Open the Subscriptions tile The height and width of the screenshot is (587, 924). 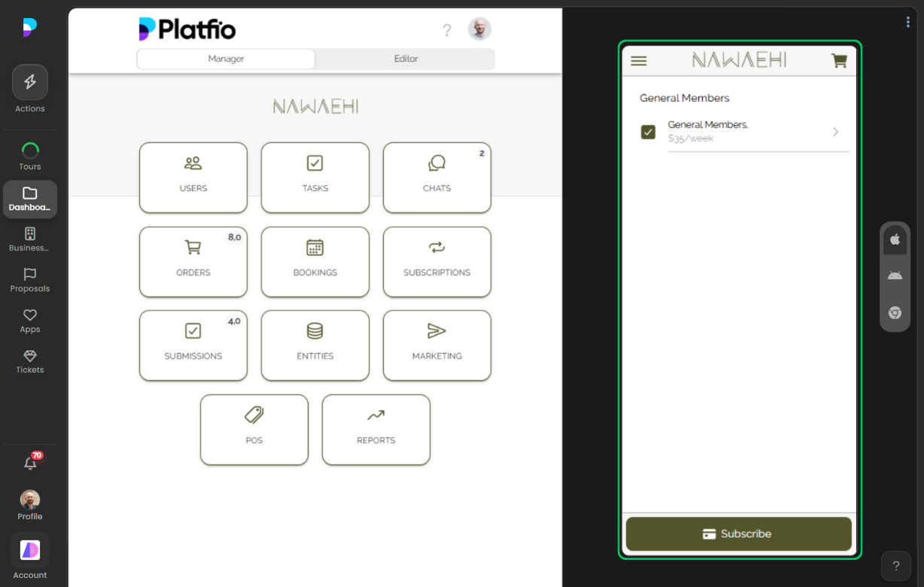click(437, 261)
